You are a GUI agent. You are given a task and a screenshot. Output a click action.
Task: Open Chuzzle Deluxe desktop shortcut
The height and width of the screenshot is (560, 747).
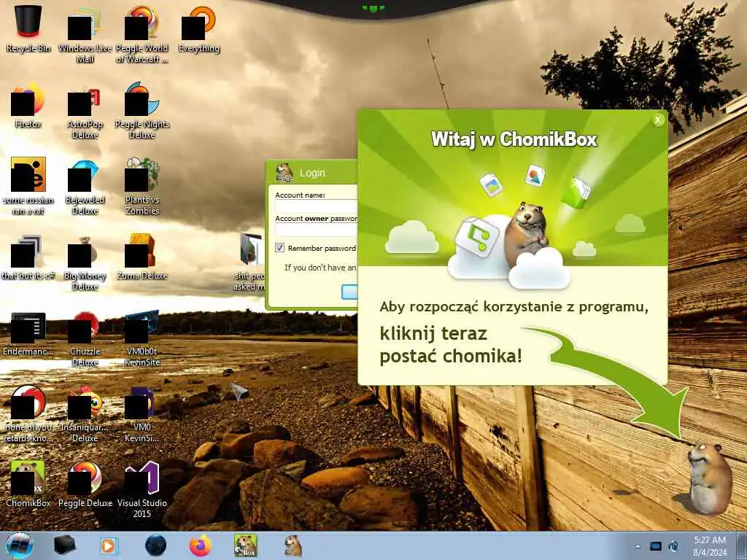[85, 338]
